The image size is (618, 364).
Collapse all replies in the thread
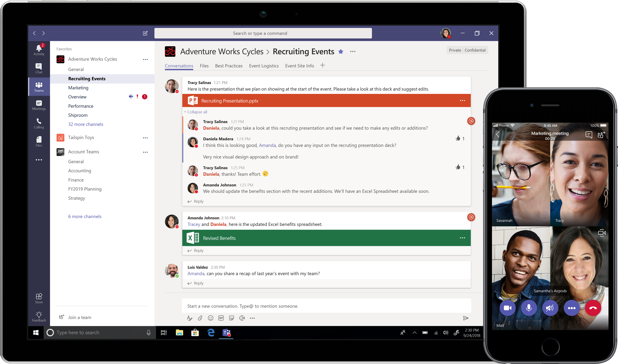click(x=197, y=112)
